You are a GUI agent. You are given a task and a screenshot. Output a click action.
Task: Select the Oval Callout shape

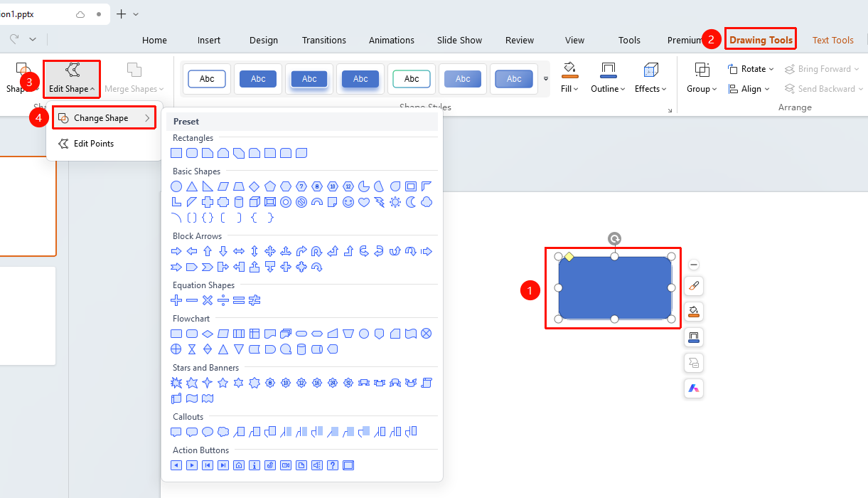coord(208,432)
